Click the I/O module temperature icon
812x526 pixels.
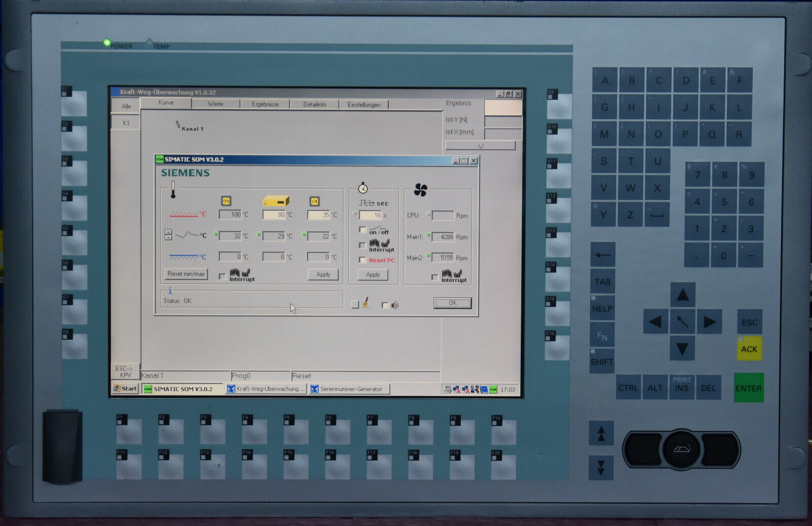pyautogui.click(x=315, y=201)
